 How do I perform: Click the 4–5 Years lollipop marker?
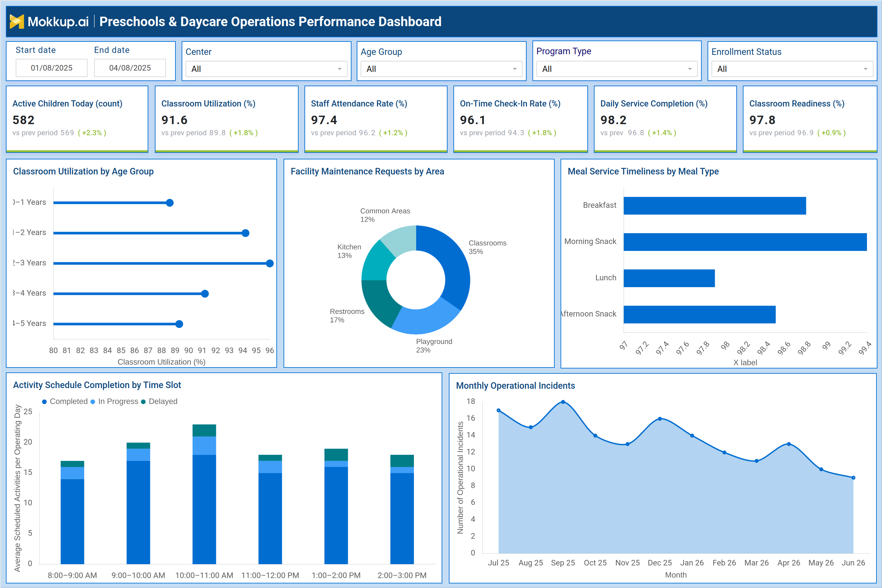pyautogui.click(x=179, y=324)
